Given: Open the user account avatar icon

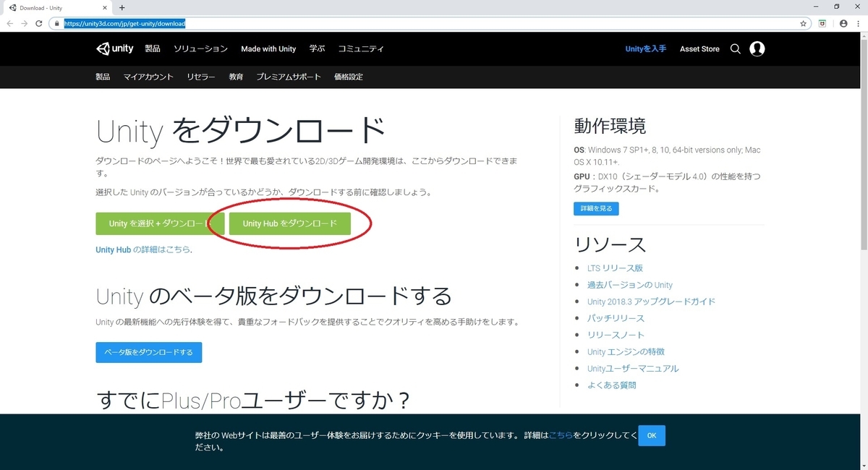Looking at the screenshot, I should coord(757,48).
